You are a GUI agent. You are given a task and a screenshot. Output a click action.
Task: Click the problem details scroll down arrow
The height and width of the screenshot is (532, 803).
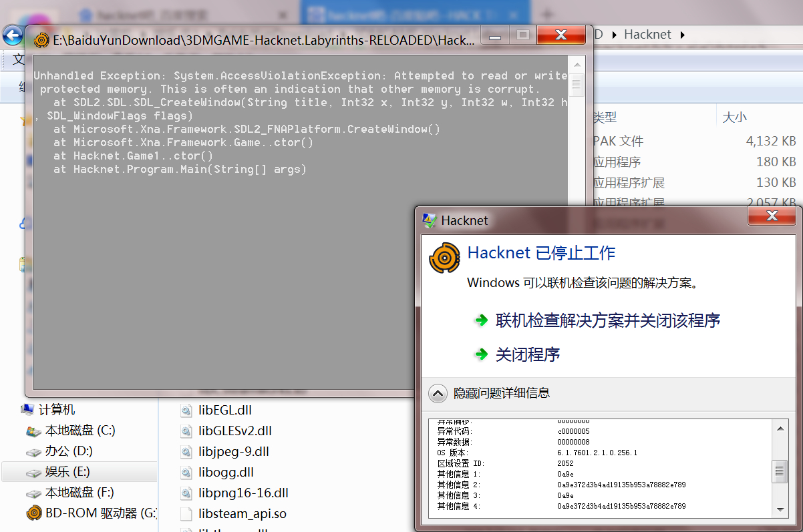pos(780,509)
